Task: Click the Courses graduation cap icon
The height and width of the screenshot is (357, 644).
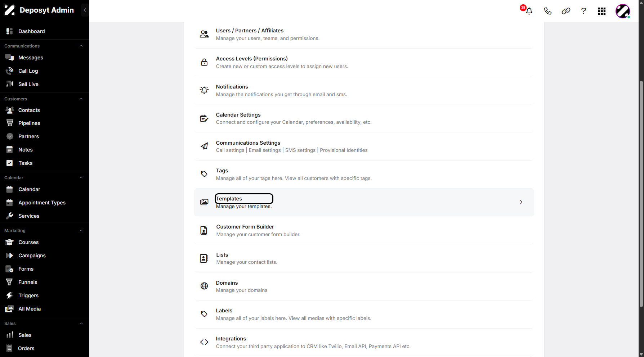Action: [10, 242]
